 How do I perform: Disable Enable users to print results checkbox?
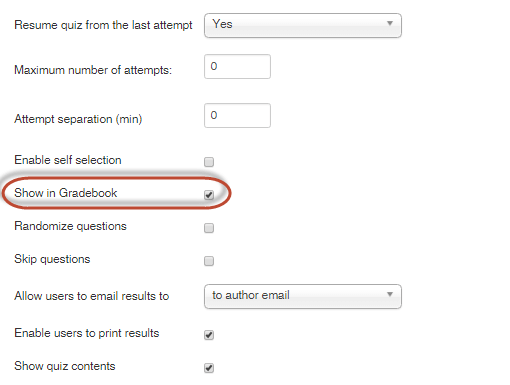pos(209,335)
